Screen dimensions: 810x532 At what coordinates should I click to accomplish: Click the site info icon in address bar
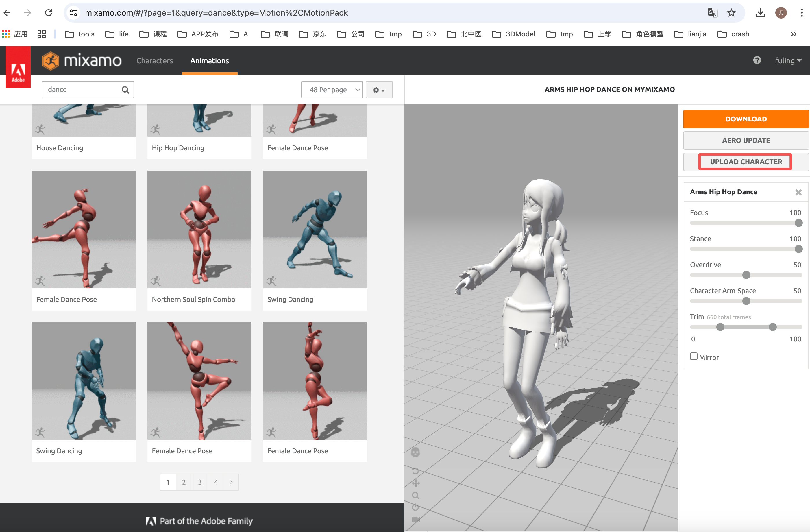tap(73, 13)
